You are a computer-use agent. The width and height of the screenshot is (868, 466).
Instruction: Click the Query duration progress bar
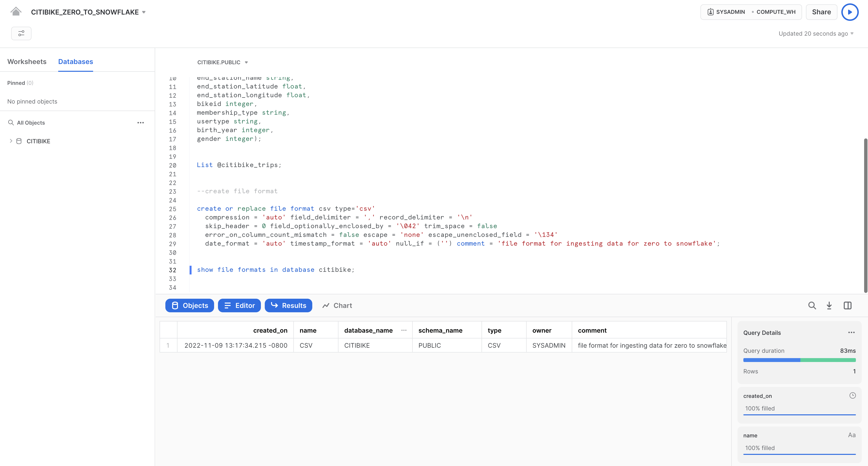[x=799, y=360]
